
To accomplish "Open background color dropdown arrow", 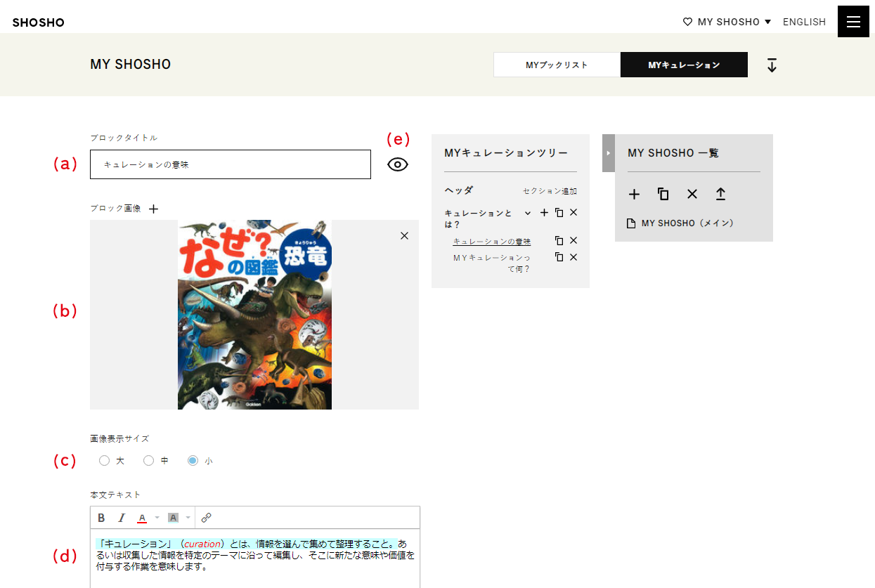I will 188,518.
